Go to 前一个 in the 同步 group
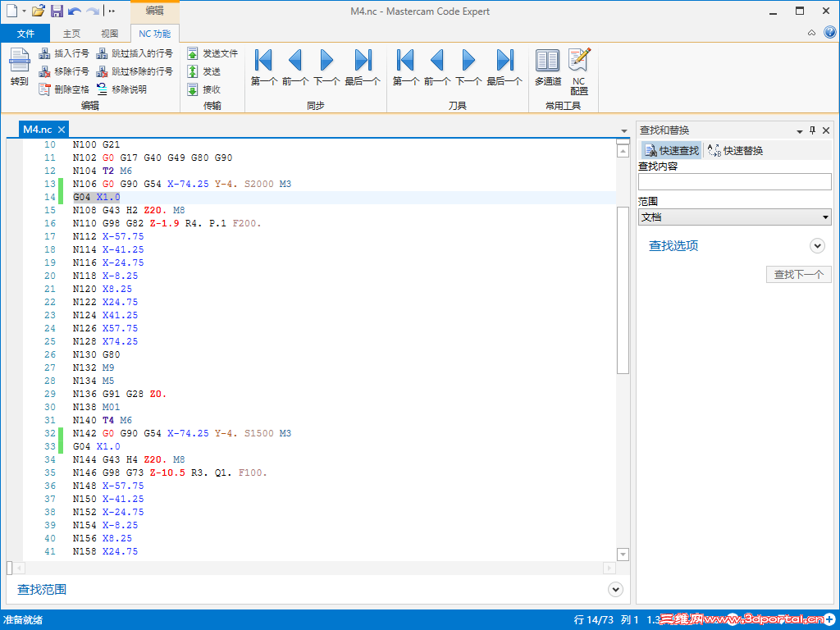Image resolution: width=840 pixels, height=630 pixels. (295, 67)
